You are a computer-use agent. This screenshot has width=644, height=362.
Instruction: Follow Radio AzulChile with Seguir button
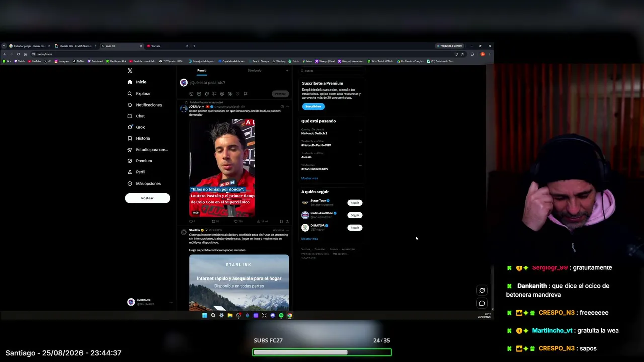coord(355,215)
